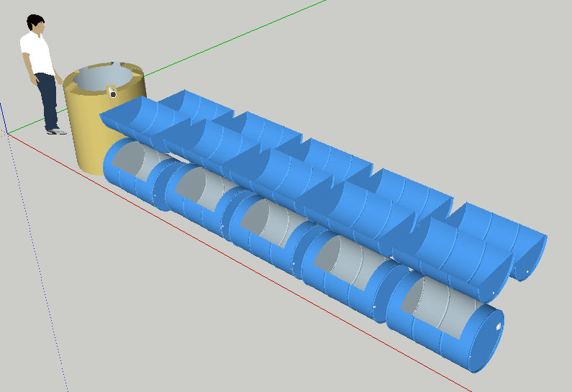Click the axes origin point near figure's feet
Screen dimensions: 572x392
pyautogui.click(x=8, y=133)
